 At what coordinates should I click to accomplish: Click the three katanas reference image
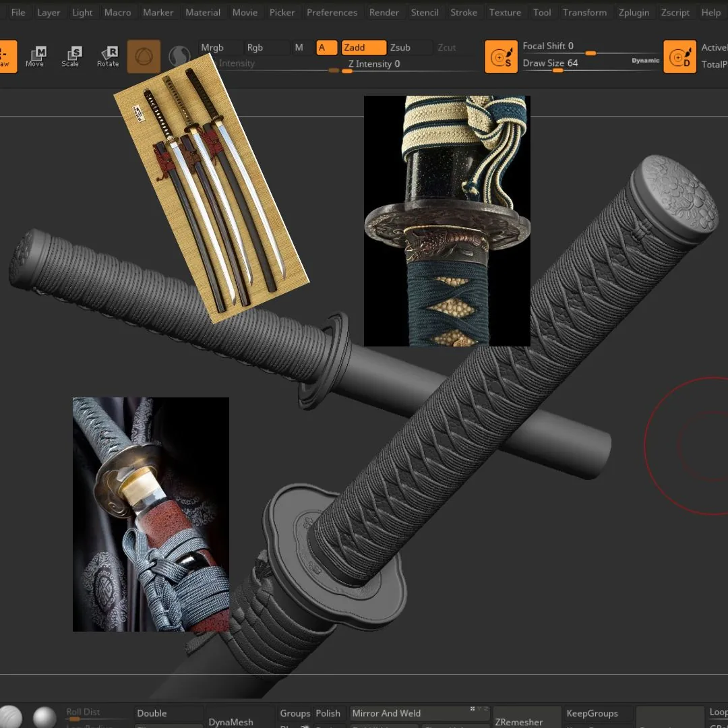click(211, 188)
